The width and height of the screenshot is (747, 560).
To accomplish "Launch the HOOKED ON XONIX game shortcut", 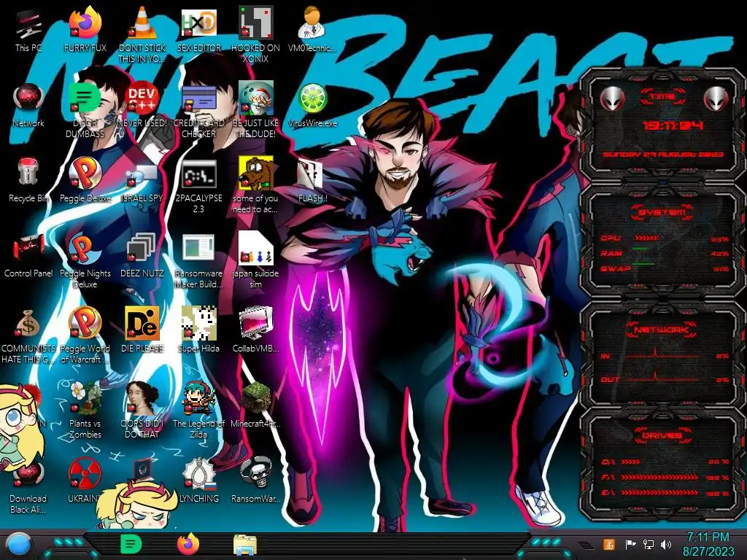I will [x=255, y=34].
